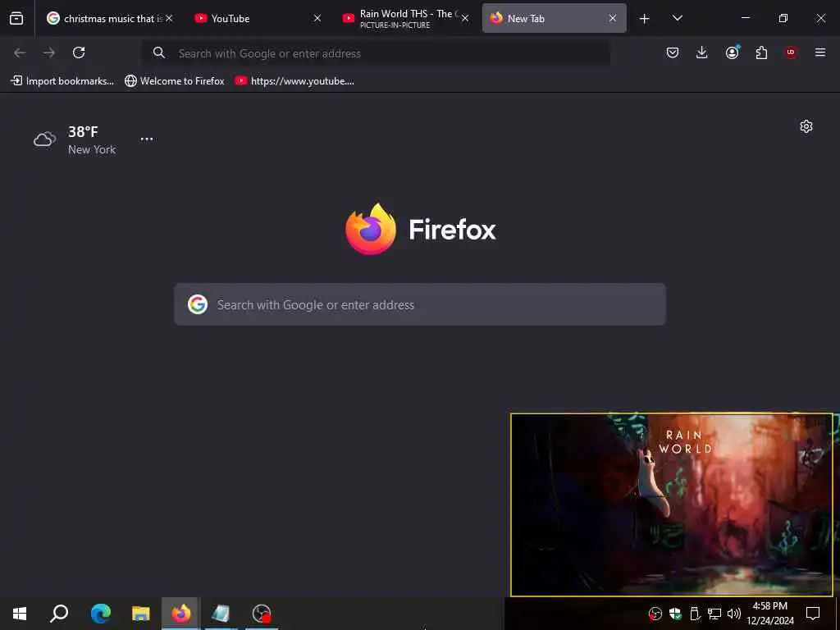
Task: Open Windows taskbar search
Action: click(x=59, y=614)
